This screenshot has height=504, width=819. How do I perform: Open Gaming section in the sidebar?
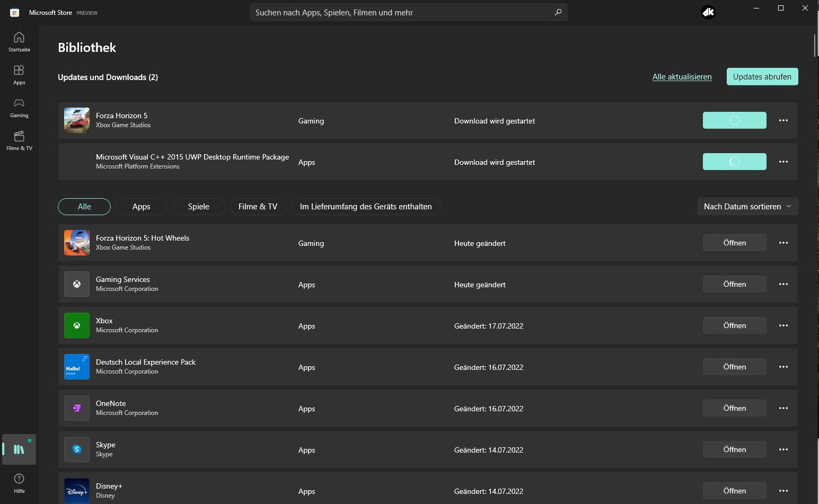point(19,108)
